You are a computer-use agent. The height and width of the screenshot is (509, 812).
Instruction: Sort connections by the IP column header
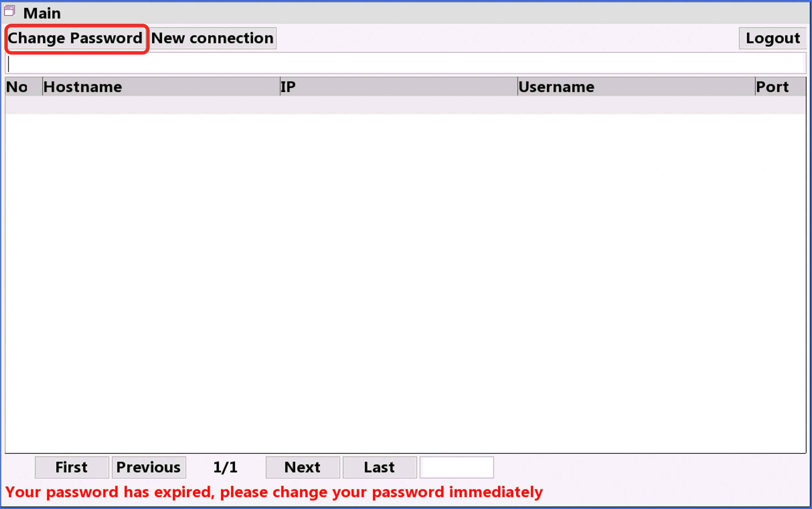point(398,87)
